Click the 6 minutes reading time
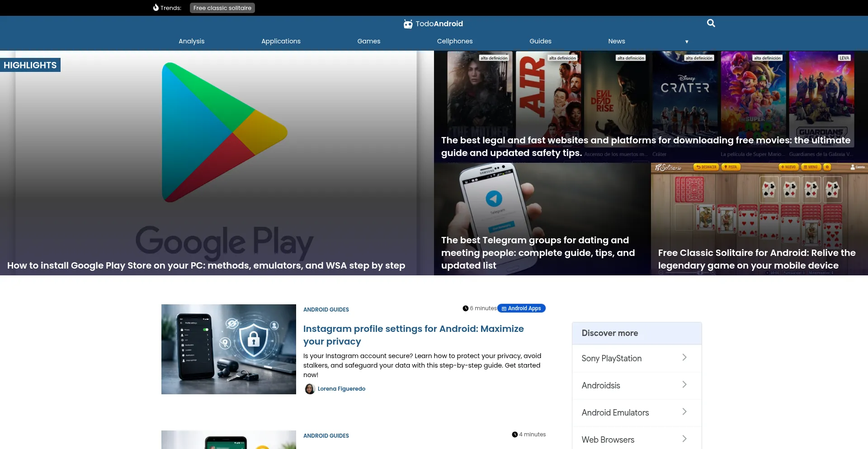This screenshot has width=868, height=449. pyautogui.click(x=483, y=308)
